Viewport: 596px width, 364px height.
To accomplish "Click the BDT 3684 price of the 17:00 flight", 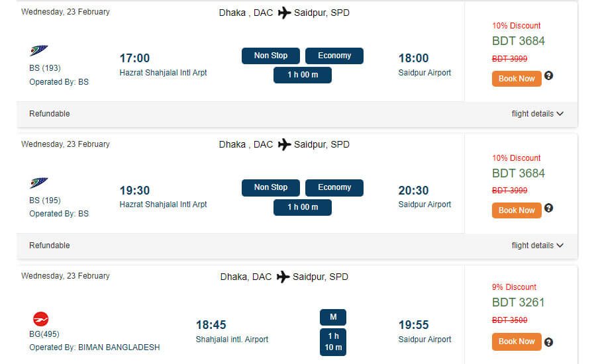I will [519, 41].
